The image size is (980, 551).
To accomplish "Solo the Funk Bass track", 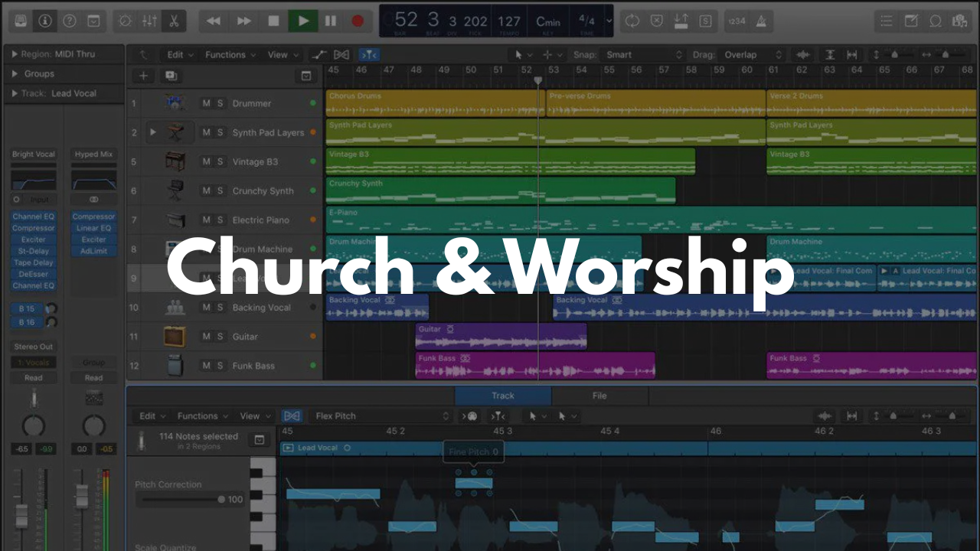I will pyautogui.click(x=220, y=366).
